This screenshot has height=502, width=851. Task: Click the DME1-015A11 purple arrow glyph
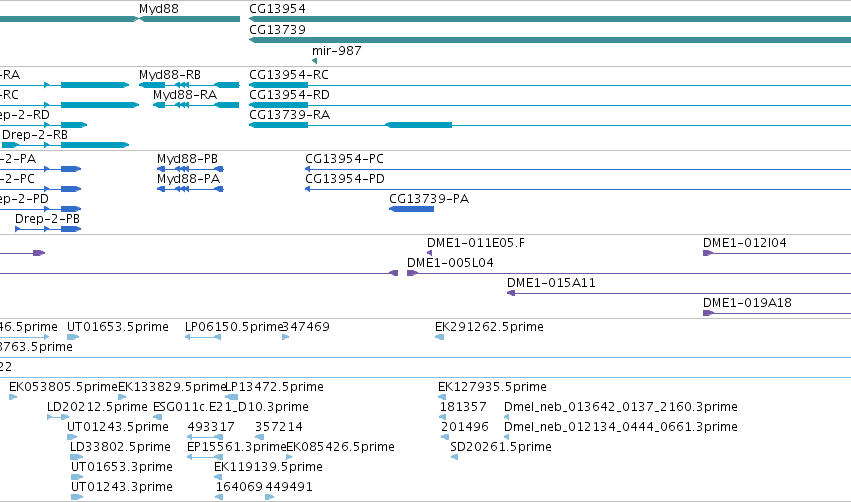pos(511,293)
